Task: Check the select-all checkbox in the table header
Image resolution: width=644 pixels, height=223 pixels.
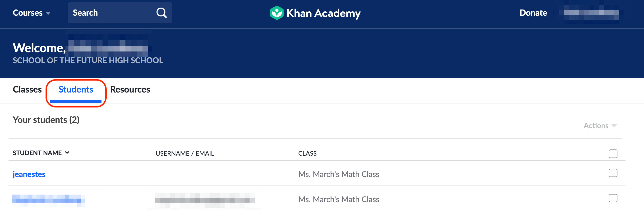Action: 613,154
